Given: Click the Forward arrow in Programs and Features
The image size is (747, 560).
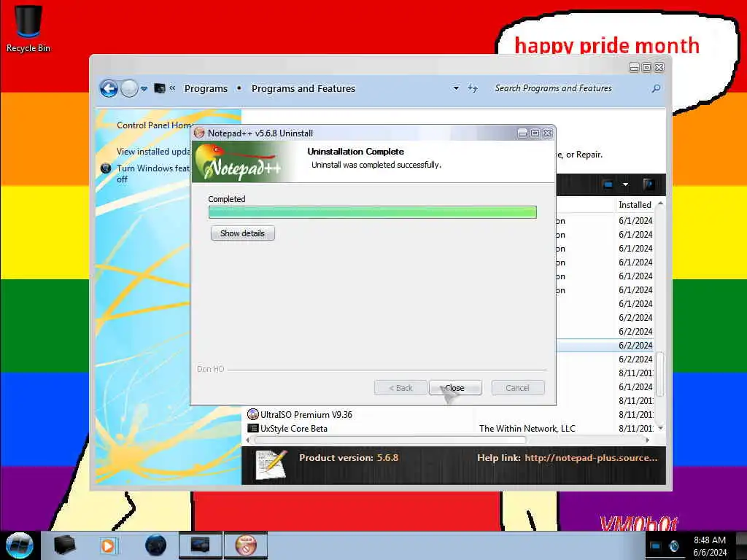Looking at the screenshot, I should (x=129, y=88).
